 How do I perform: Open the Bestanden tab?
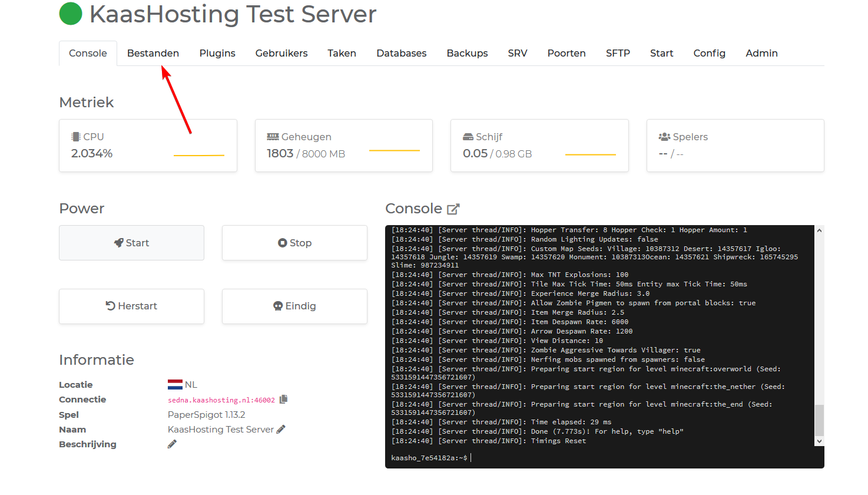[x=153, y=54]
